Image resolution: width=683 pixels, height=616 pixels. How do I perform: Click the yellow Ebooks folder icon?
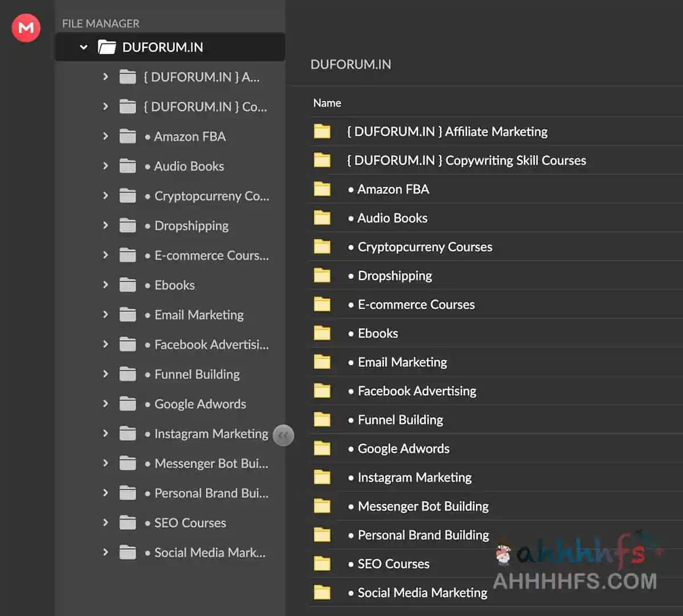point(322,334)
